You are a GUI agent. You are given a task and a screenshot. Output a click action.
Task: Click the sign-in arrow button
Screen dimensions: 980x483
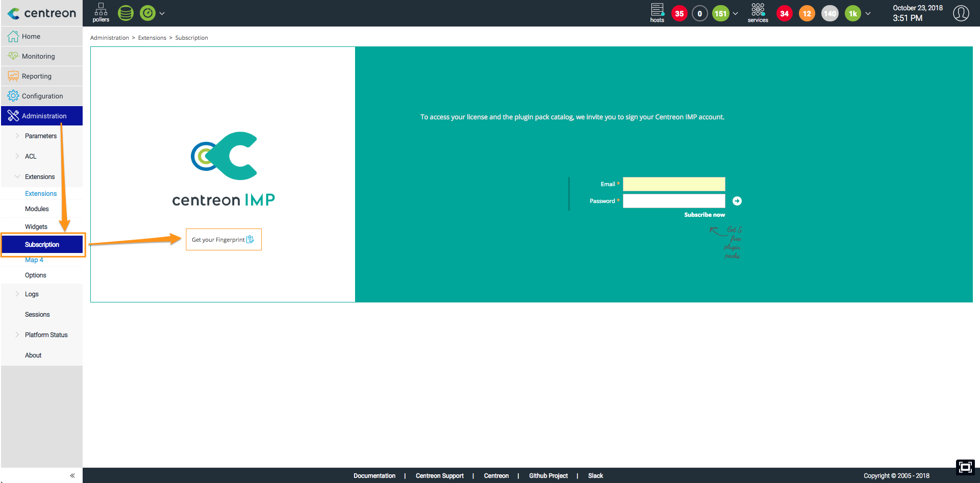[737, 201]
